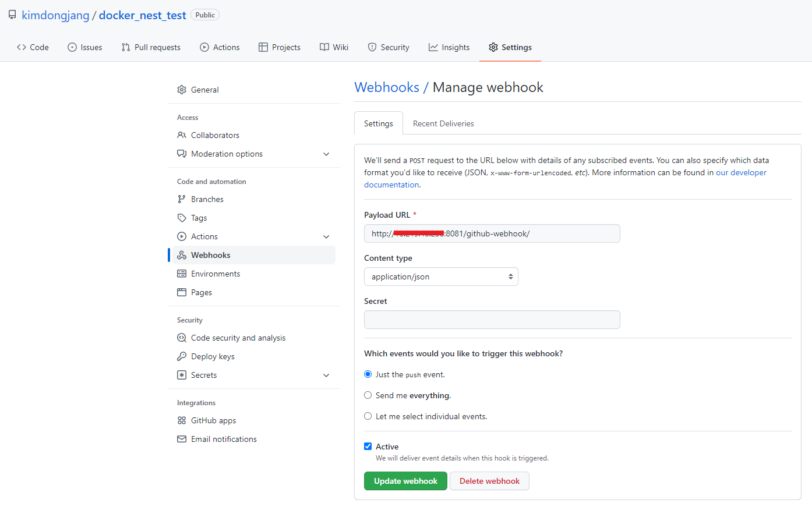Open the Wiki tab
The width and height of the screenshot is (812, 510).
tap(334, 47)
